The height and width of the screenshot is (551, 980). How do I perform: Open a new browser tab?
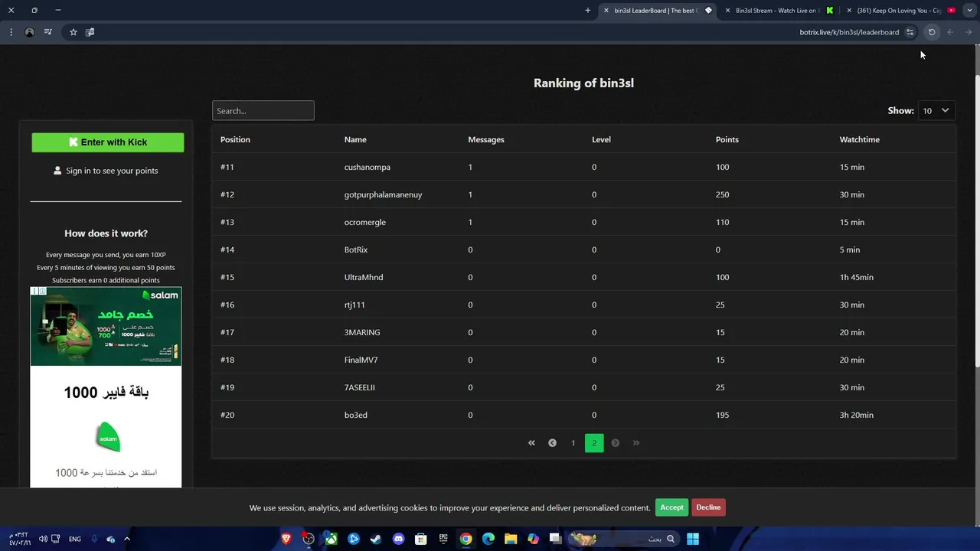click(588, 10)
